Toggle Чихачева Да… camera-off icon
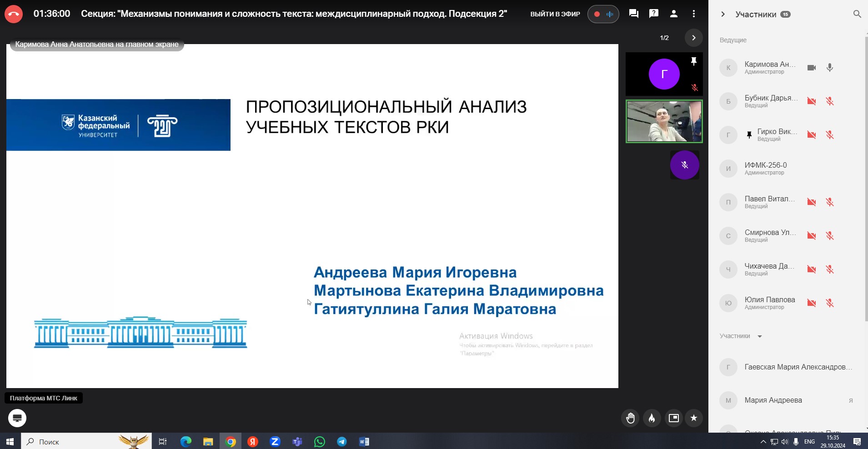 (x=812, y=269)
